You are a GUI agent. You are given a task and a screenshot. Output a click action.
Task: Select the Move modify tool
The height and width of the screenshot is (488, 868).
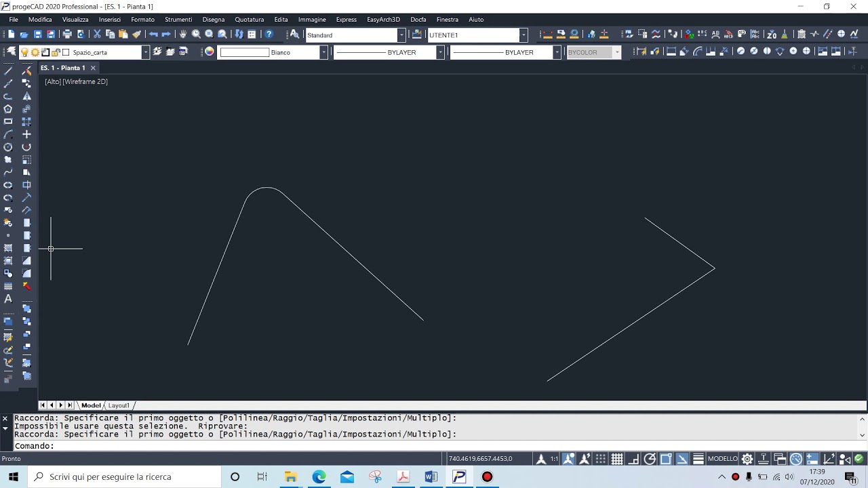(x=26, y=134)
